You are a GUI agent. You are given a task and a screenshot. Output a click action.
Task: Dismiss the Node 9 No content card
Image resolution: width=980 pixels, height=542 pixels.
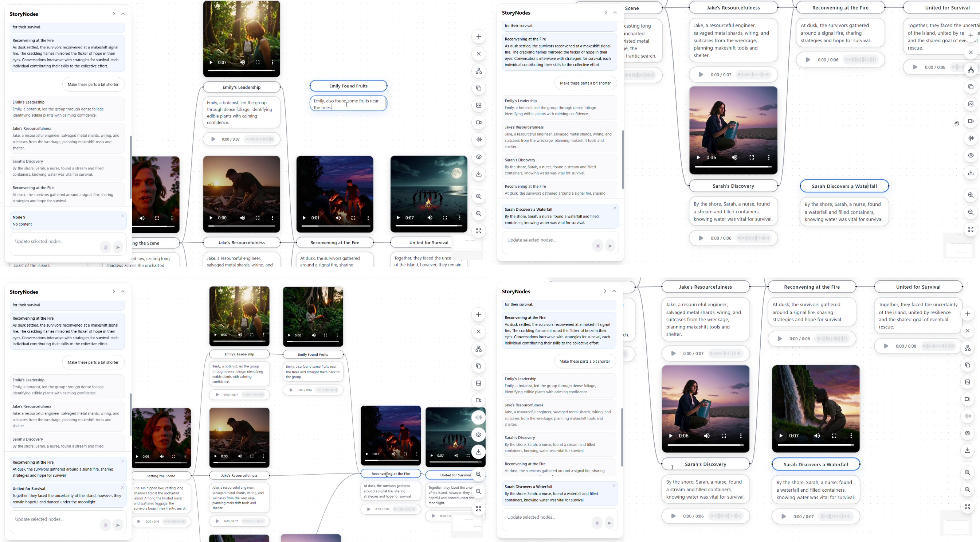pyautogui.click(x=122, y=216)
